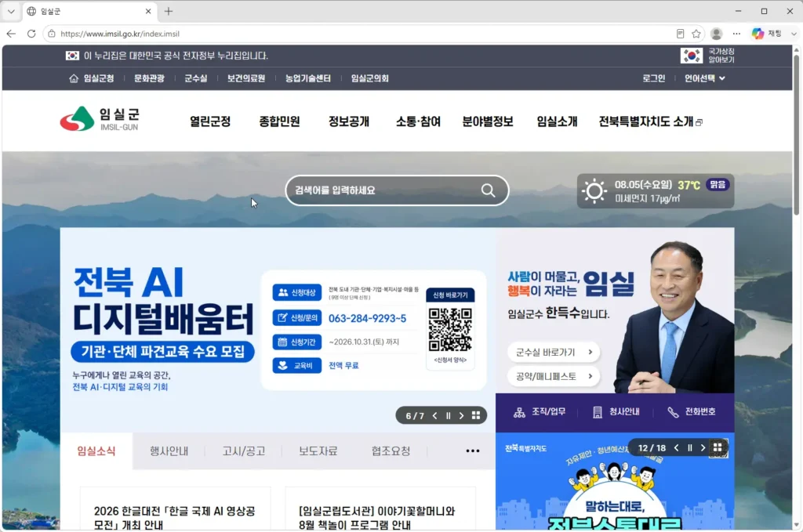This screenshot has height=532, width=803.
Task: Click the sunny weather icon
Action: click(x=594, y=191)
